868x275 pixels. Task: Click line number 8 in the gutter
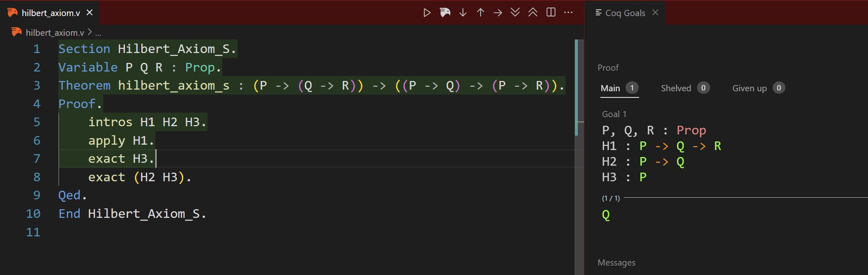click(x=37, y=177)
